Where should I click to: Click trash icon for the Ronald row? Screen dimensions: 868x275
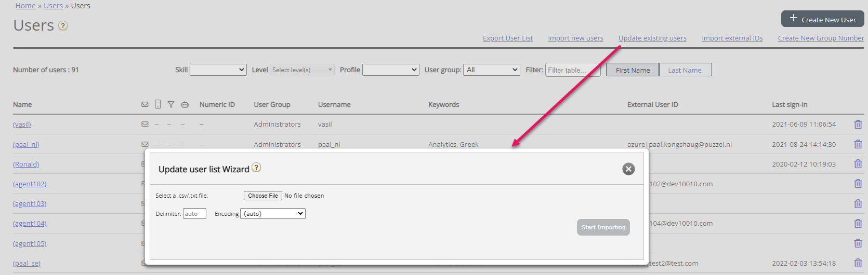[858, 164]
